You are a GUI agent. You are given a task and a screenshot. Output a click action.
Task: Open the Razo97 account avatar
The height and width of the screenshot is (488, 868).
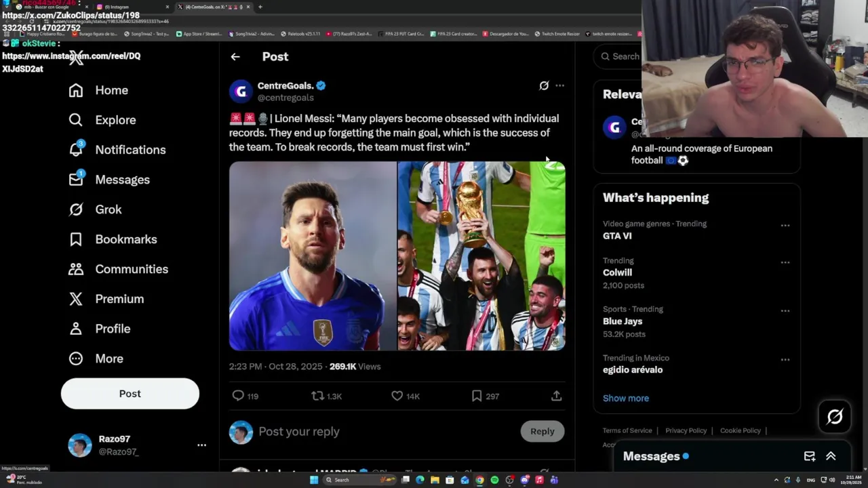pos(80,445)
